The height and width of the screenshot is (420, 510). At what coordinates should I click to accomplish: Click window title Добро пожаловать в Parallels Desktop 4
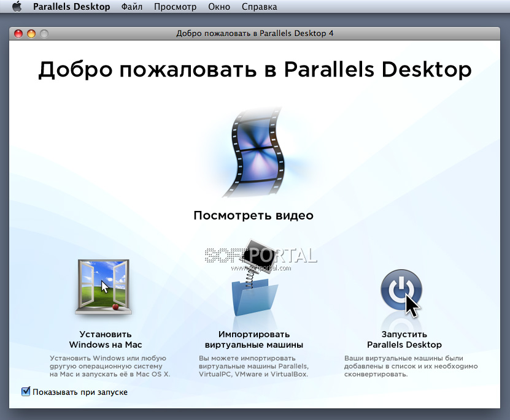255,34
